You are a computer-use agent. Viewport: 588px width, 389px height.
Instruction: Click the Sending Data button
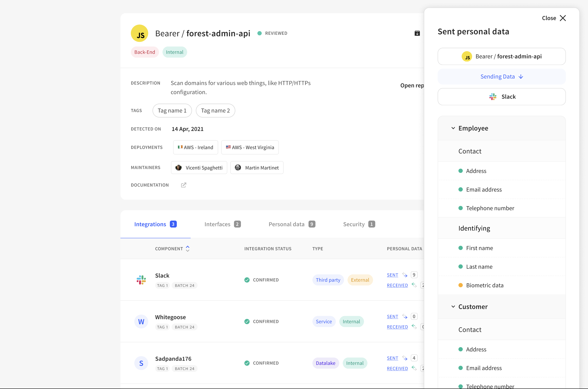pyautogui.click(x=501, y=77)
